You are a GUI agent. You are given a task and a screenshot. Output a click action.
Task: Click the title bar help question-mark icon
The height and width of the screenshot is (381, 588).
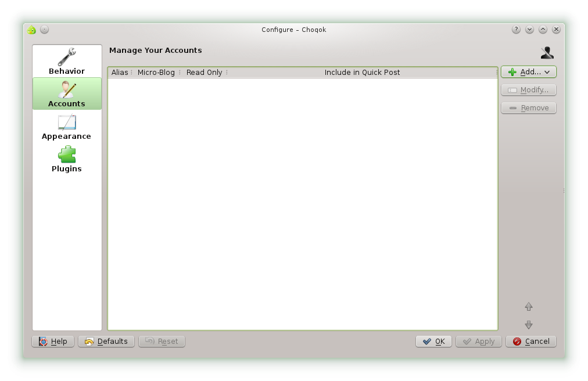(516, 30)
